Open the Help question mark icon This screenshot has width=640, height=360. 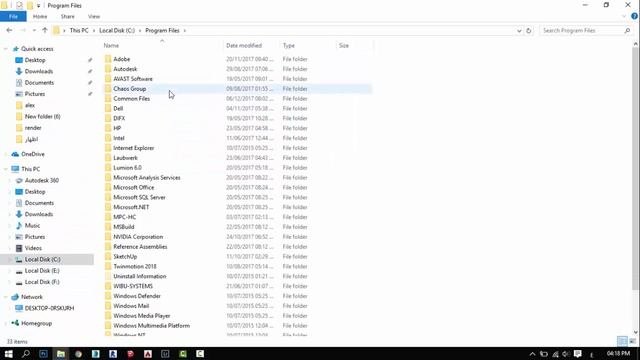(x=634, y=16)
